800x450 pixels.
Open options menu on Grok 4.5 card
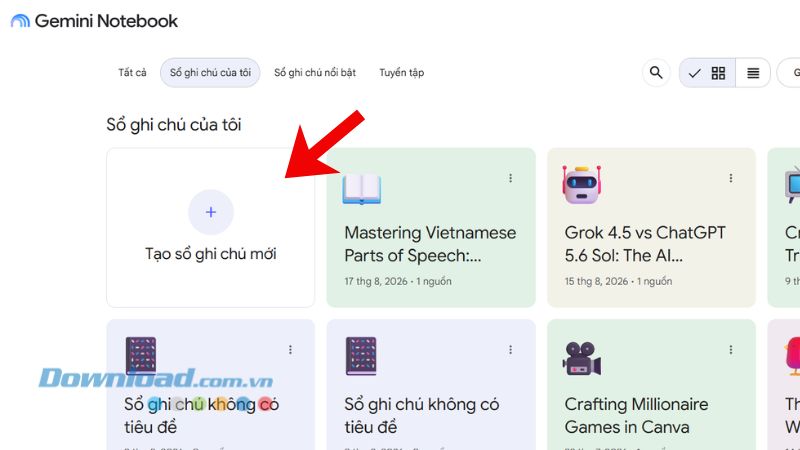[x=731, y=178]
